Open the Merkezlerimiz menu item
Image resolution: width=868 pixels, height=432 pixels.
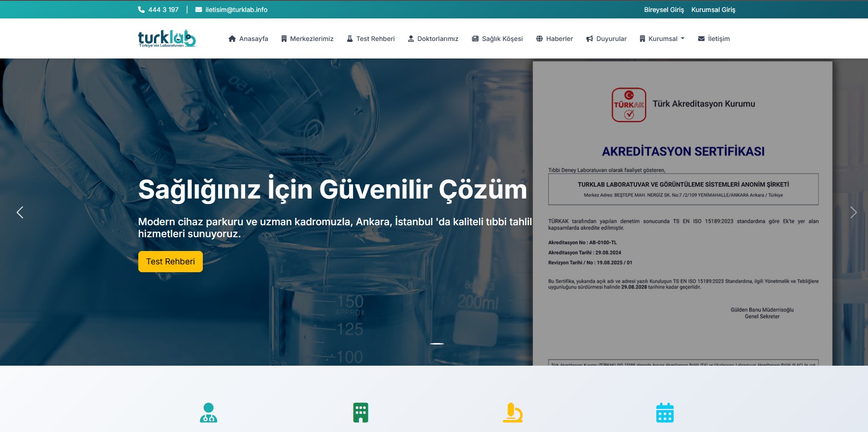click(307, 39)
